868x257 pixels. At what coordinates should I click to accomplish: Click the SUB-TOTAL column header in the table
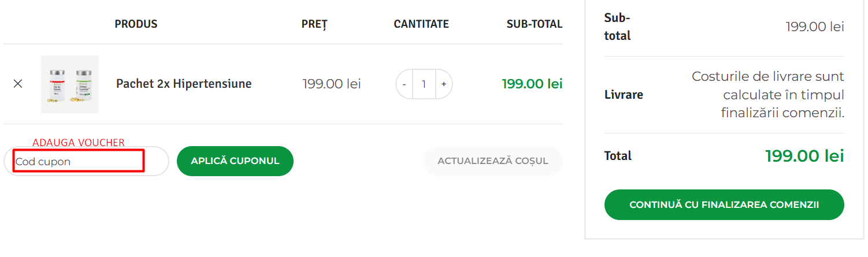(534, 24)
